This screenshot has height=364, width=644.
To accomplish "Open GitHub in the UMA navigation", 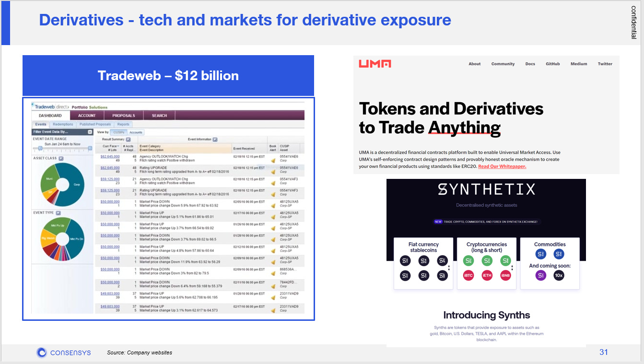I will [552, 64].
